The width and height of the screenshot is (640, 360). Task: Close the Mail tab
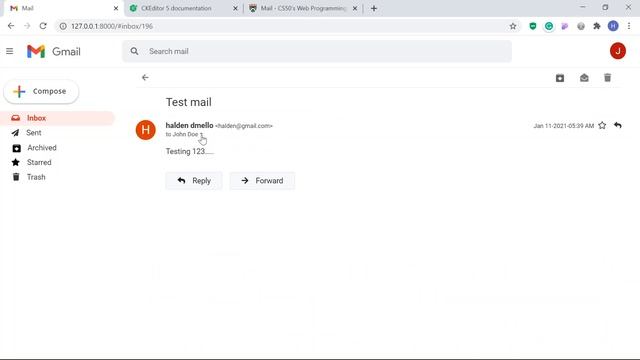coord(116,8)
